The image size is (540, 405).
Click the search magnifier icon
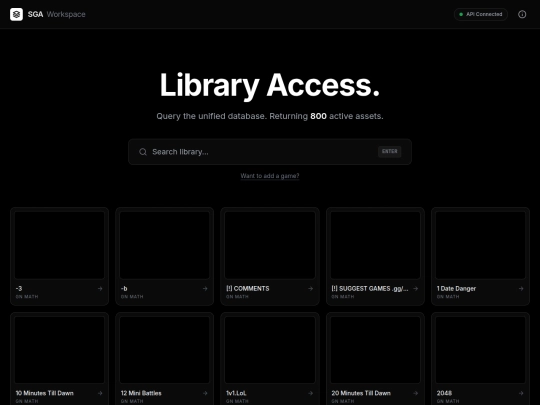[143, 152]
